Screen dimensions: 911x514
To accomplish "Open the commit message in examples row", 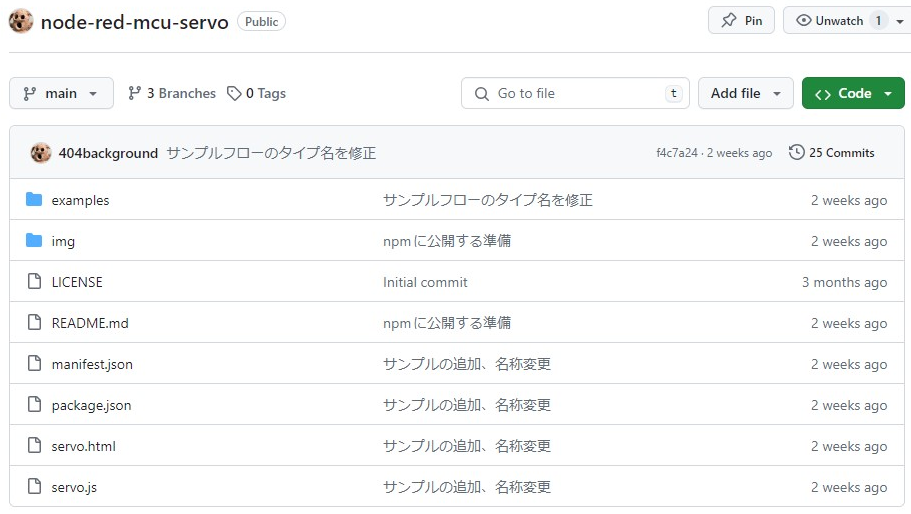I will tap(488, 200).
